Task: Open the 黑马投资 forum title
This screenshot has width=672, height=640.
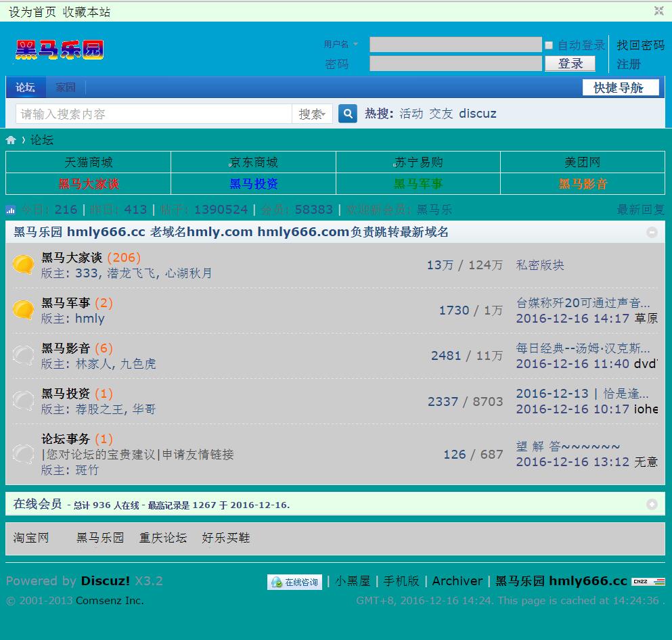Action: pyautogui.click(x=66, y=394)
